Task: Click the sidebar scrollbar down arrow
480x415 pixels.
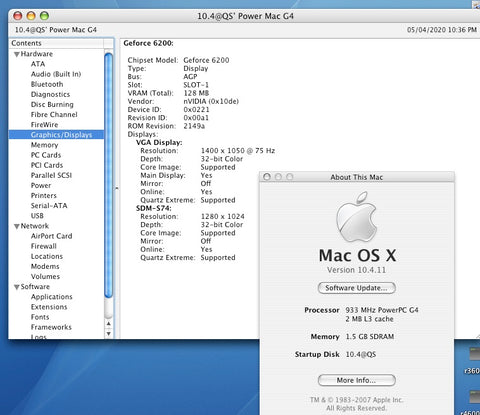Action: [108, 333]
